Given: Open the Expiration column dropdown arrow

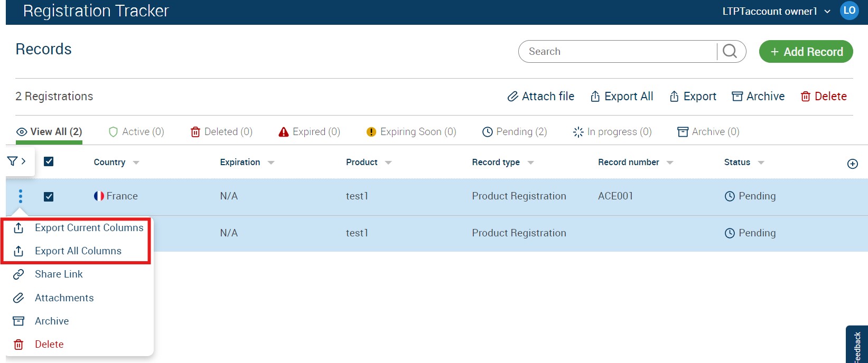Looking at the screenshot, I should pos(271,163).
